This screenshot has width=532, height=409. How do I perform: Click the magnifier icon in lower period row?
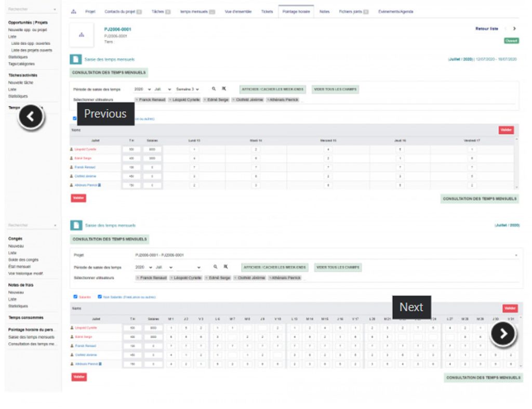click(x=215, y=267)
